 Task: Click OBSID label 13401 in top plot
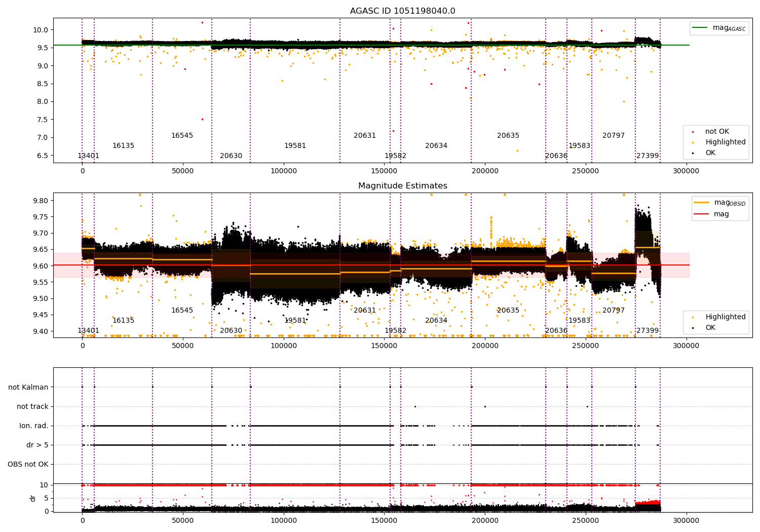coord(88,156)
